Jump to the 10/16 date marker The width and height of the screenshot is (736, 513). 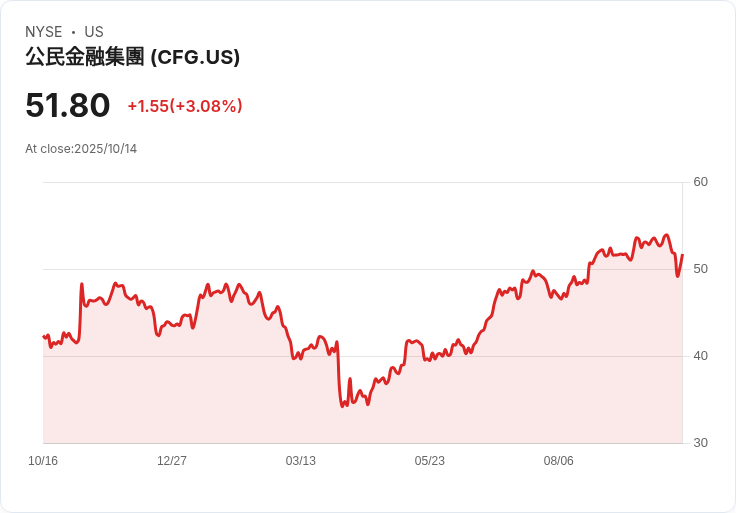point(43,461)
